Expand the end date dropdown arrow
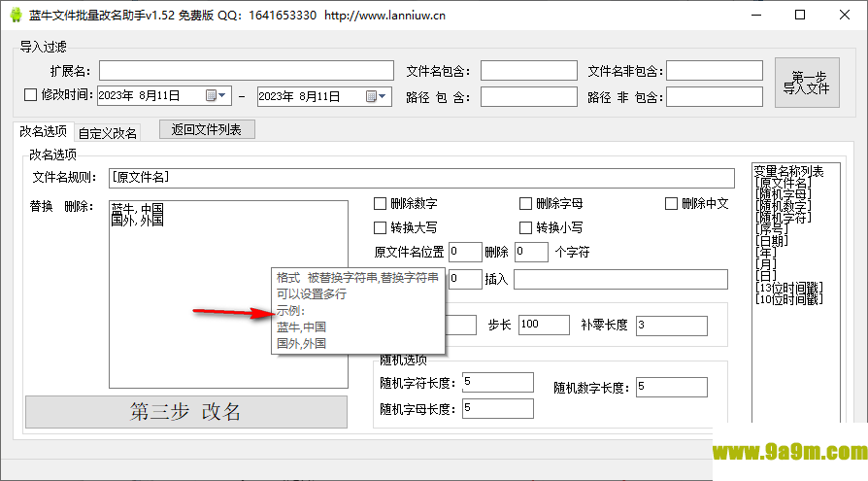This screenshot has width=868, height=481. 382,96
